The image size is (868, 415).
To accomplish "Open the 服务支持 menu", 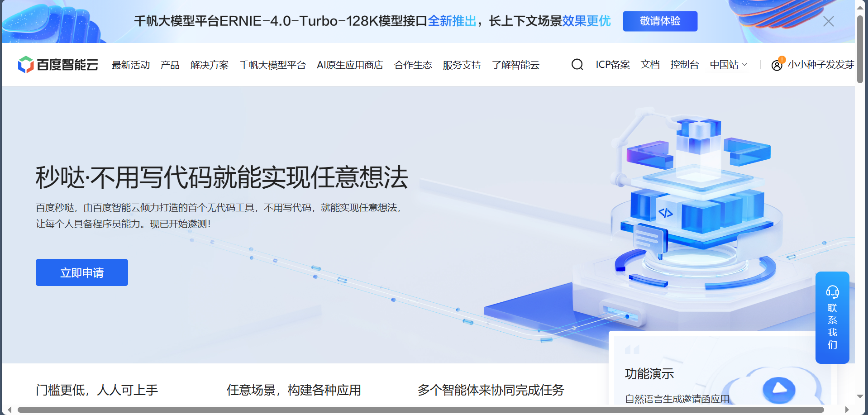I will click(x=462, y=65).
